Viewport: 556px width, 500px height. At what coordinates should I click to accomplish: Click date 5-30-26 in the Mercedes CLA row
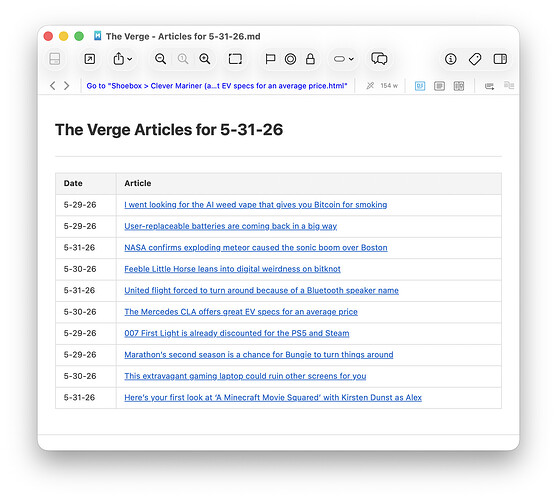pos(80,312)
